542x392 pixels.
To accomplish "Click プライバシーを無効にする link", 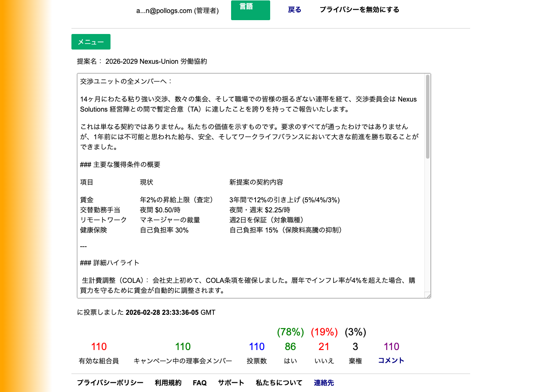I will click(359, 9).
